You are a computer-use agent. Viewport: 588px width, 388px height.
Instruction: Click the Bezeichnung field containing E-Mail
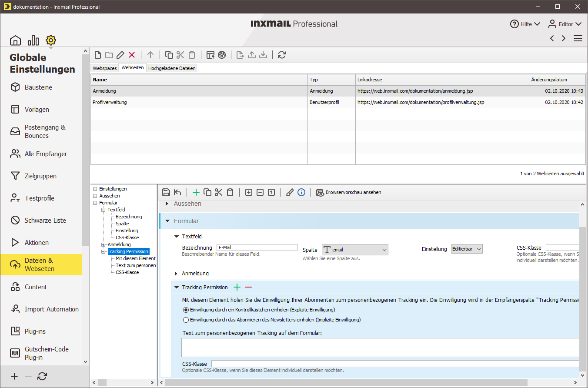tap(257, 248)
